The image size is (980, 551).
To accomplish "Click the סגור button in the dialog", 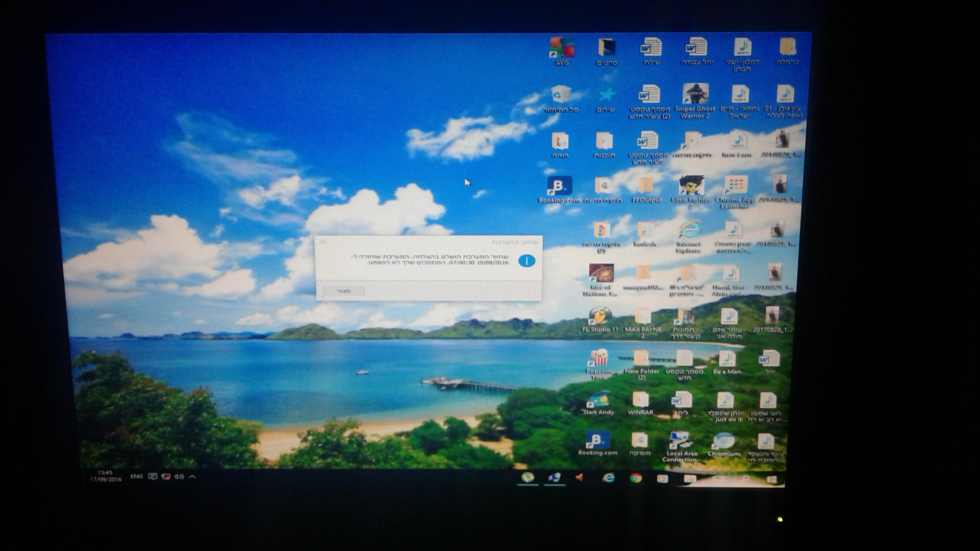I will click(x=343, y=291).
